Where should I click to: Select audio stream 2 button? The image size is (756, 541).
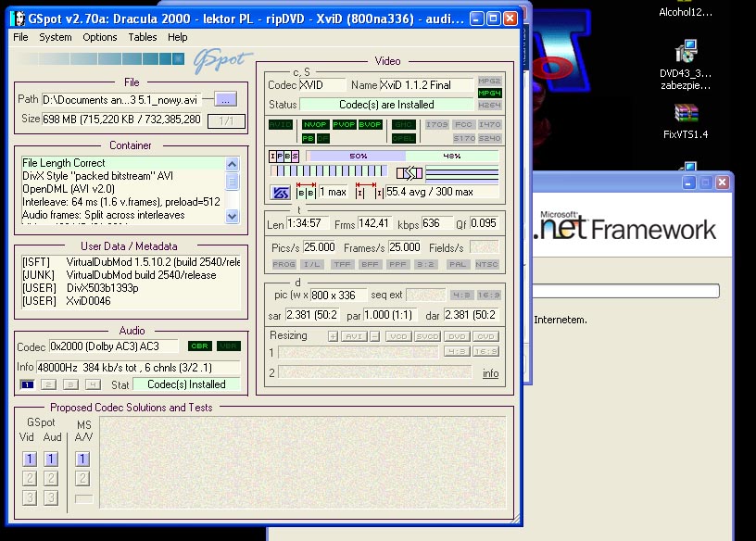pos(49,384)
